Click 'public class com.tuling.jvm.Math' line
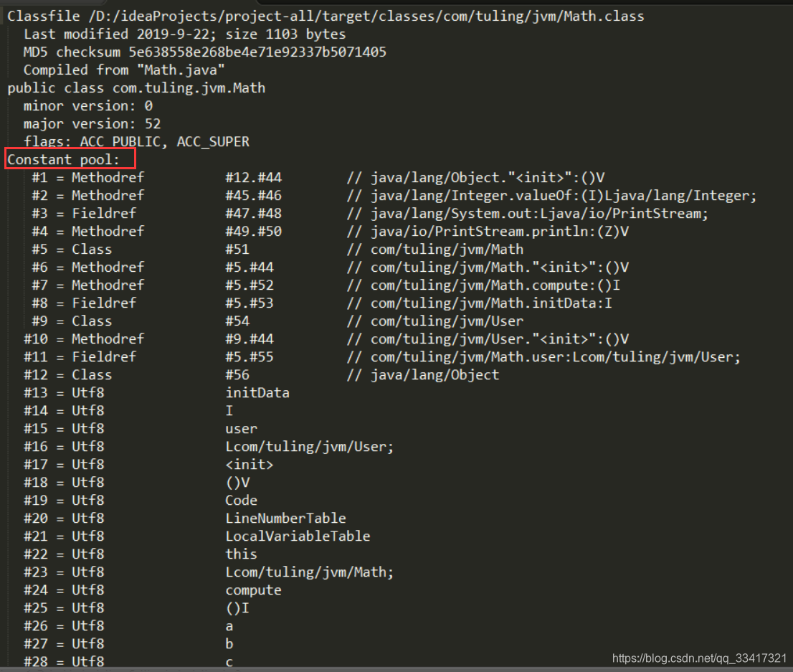Screen dimensions: 793x672 point(136,88)
